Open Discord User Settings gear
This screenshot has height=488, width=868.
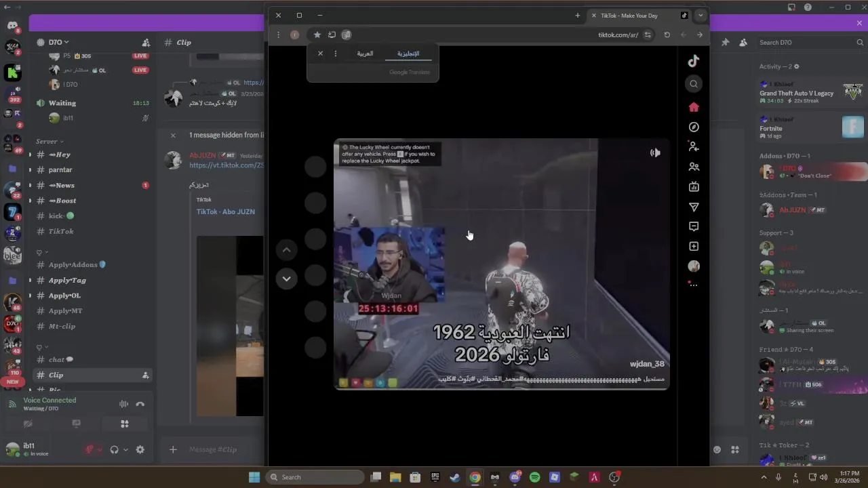point(140,449)
